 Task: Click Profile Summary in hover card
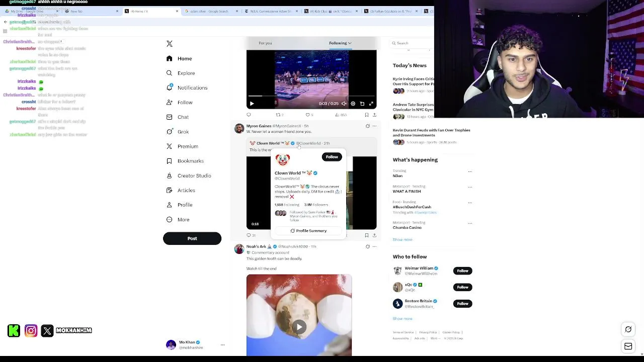pos(308,231)
